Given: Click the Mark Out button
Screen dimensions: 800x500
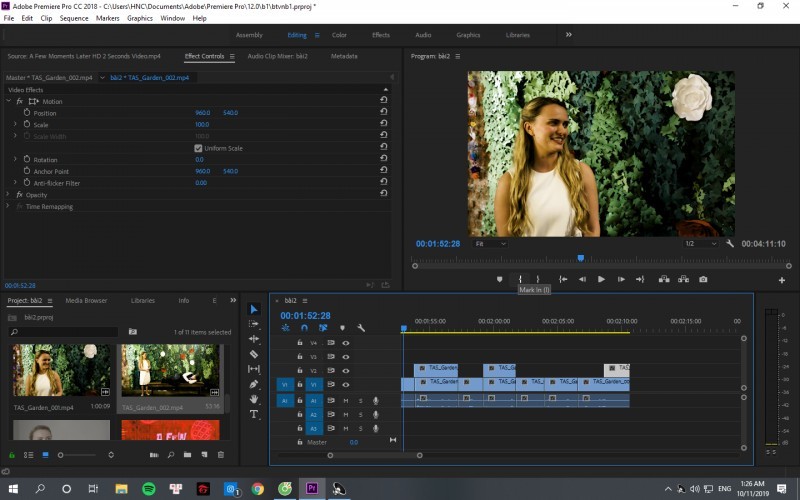Looking at the screenshot, I should coord(538,279).
